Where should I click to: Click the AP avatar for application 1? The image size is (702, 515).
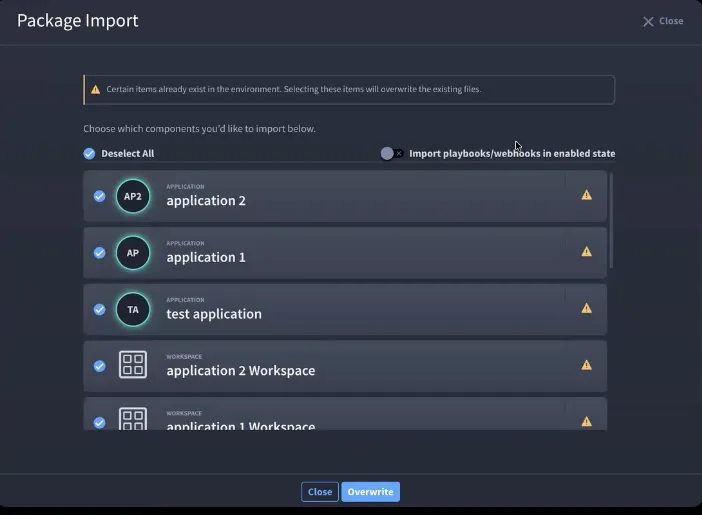pyautogui.click(x=133, y=253)
